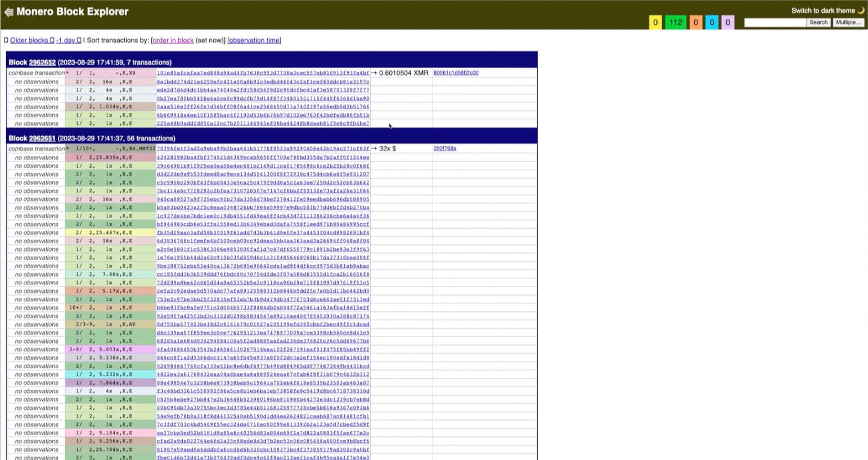The width and height of the screenshot is (868, 460).
Task: Open block 2962652
Action: [x=42, y=62]
